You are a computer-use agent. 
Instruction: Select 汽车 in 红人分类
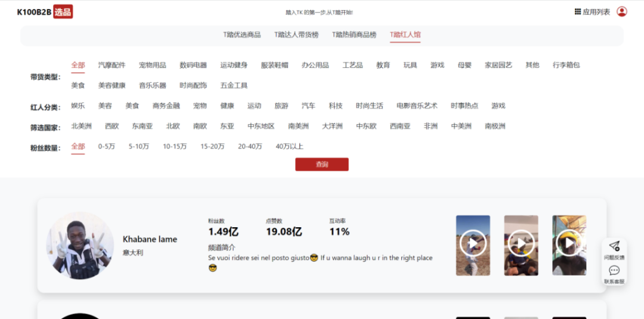[308, 106]
